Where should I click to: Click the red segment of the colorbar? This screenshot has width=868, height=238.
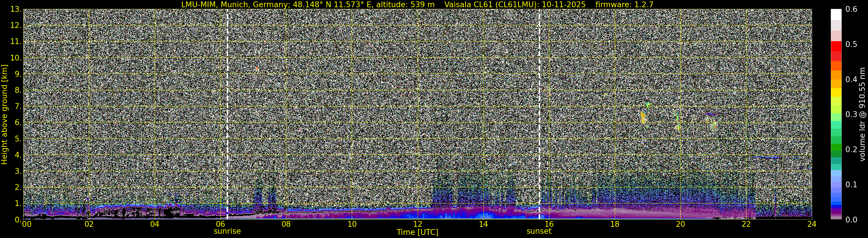(836, 46)
